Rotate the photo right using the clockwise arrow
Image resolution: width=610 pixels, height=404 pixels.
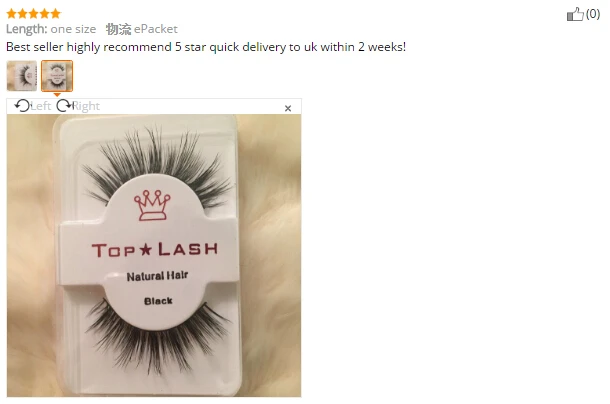[64, 105]
